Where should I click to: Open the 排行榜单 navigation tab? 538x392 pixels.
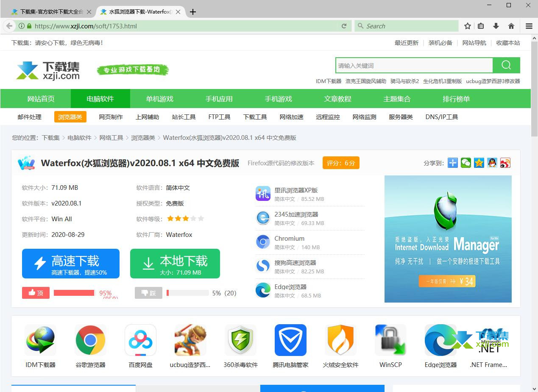[457, 99]
